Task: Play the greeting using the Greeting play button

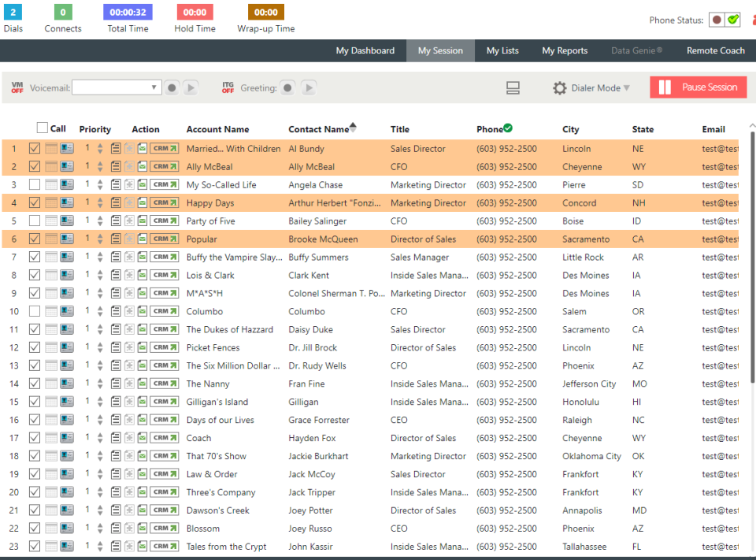Action: pyautogui.click(x=309, y=87)
